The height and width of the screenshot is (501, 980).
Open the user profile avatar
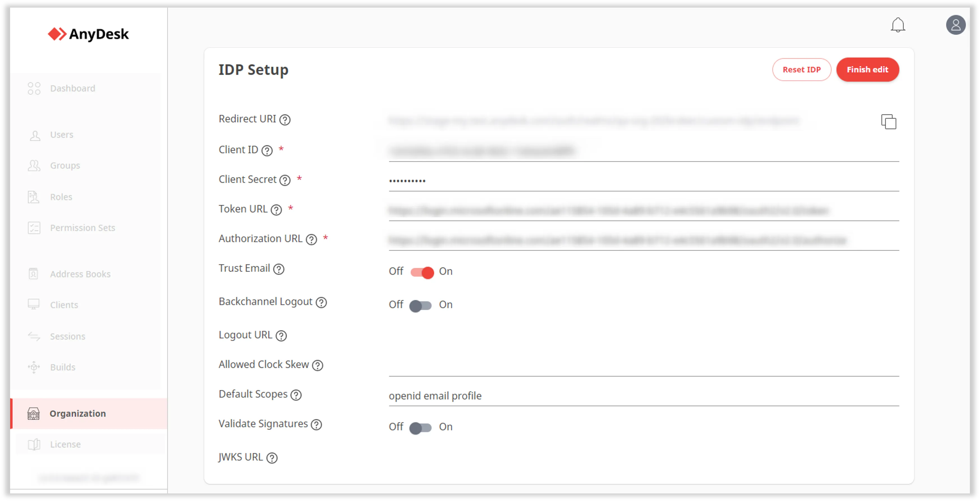coord(955,25)
